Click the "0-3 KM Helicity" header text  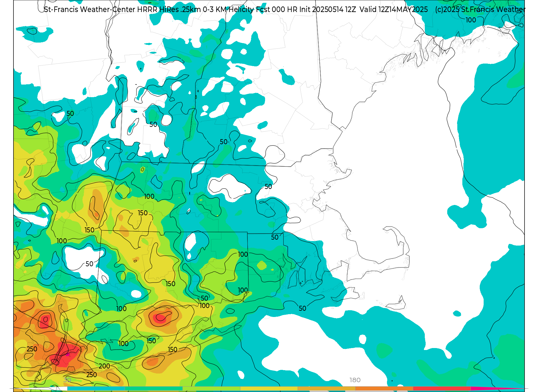coord(228,10)
